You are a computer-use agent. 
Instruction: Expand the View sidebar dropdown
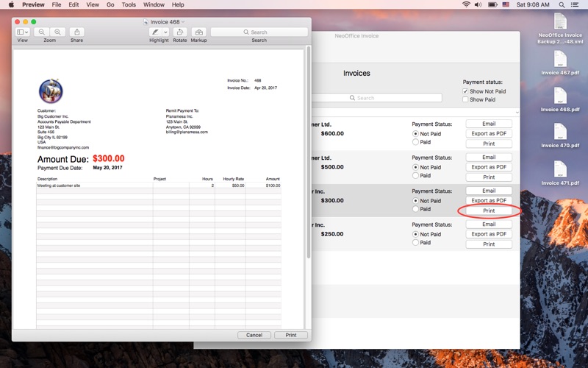(x=23, y=32)
